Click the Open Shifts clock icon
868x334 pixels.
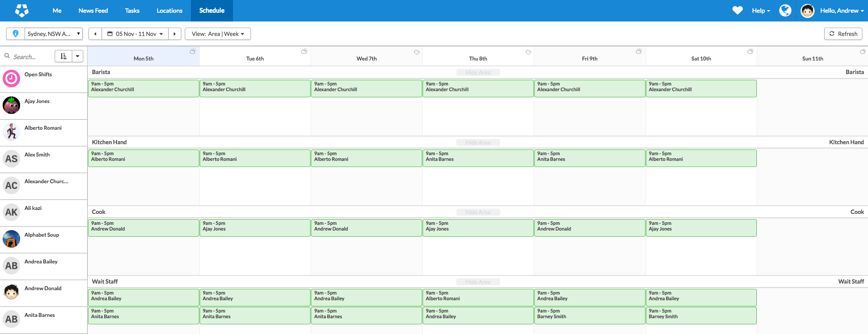pos(11,79)
